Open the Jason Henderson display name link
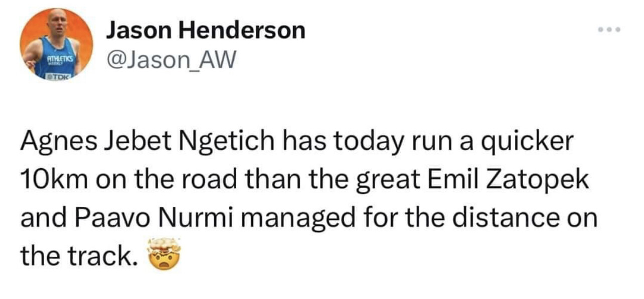 [x=205, y=32]
